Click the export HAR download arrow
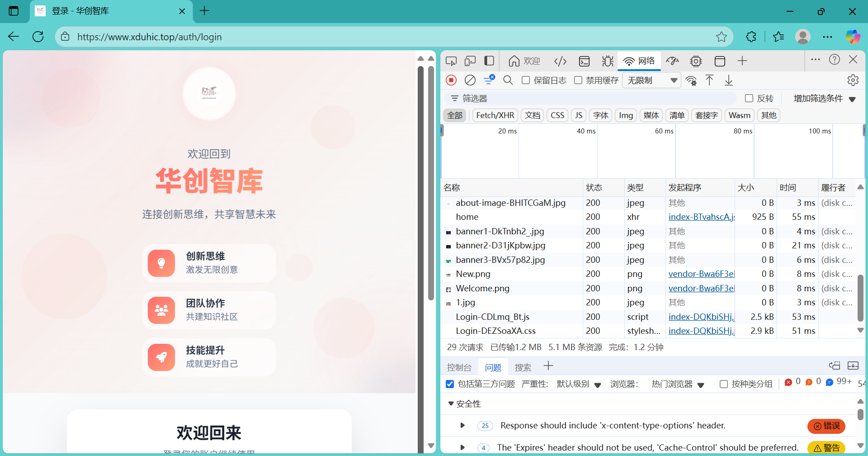This screenshot has height=456, width=868. point(728,81)
